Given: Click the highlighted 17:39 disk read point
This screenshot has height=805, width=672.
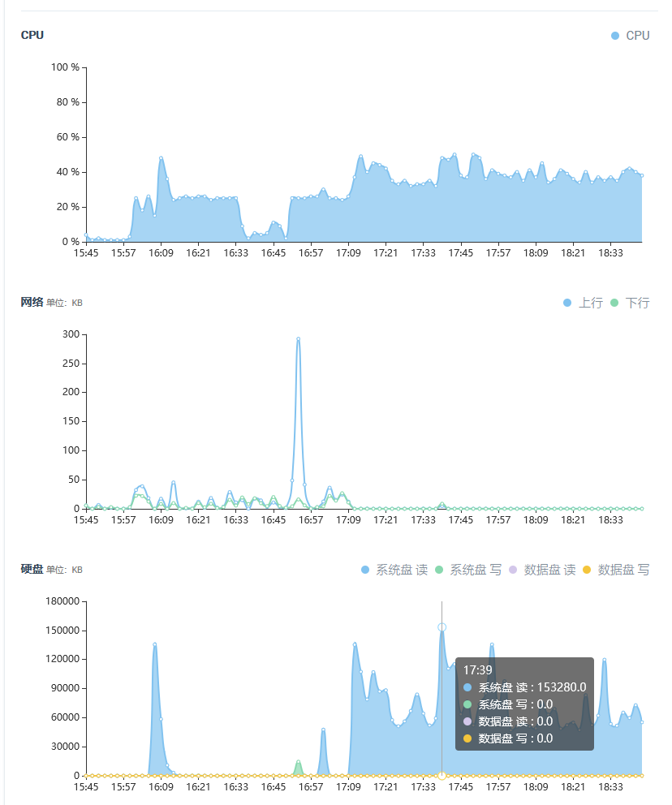Looking at the screenshot, I should coord(442,627).
